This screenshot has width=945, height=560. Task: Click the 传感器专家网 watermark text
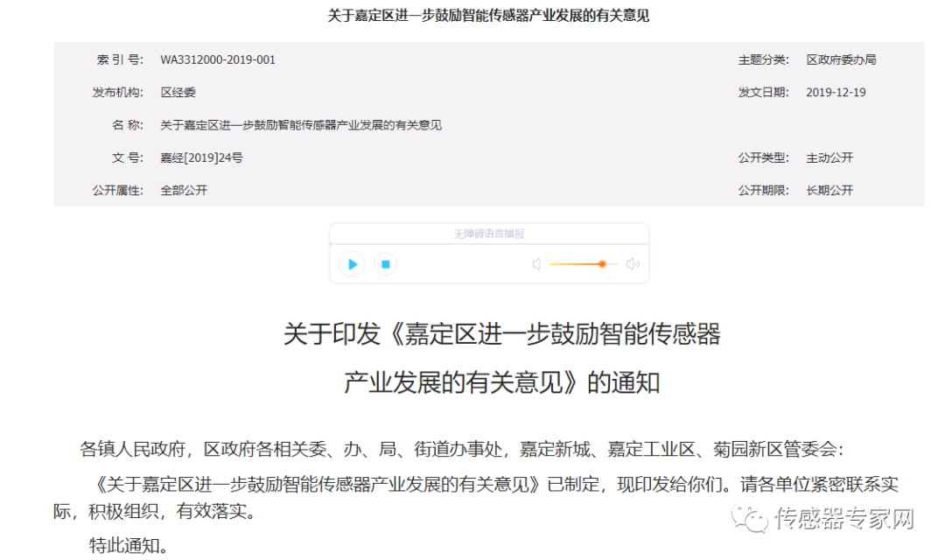point(844,518)
